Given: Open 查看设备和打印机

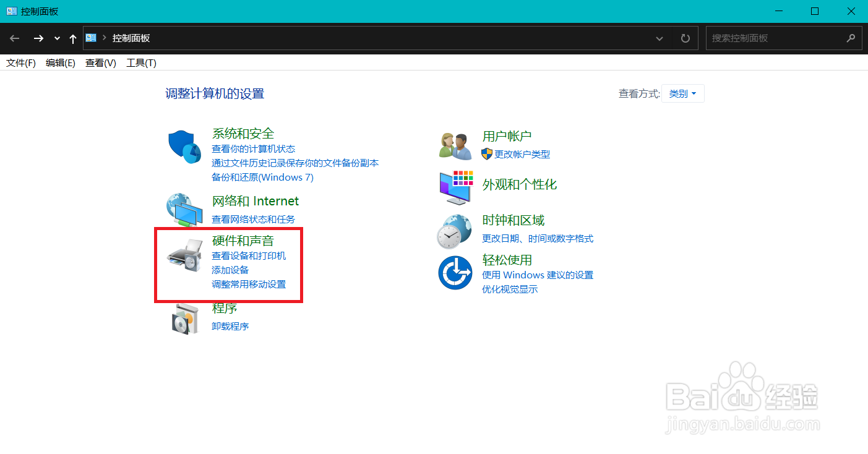Looking at the screenshot, I should pyautogui.click(x=250, y=255).
